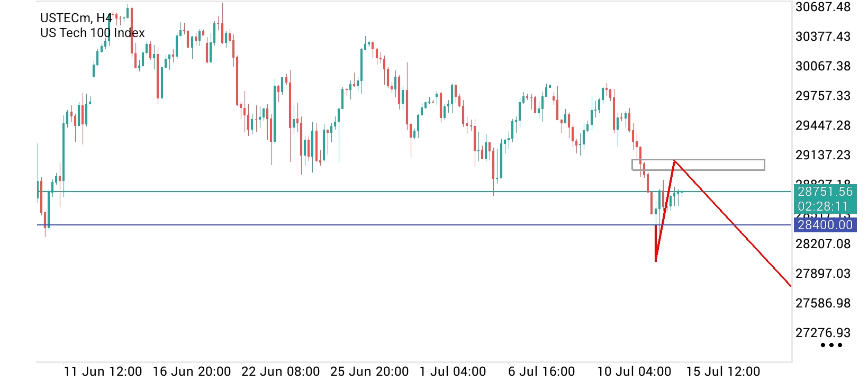The image size is (868, 381).
Task: Click the 30067.38 price axis label
Action: click(x=823, y=66)
